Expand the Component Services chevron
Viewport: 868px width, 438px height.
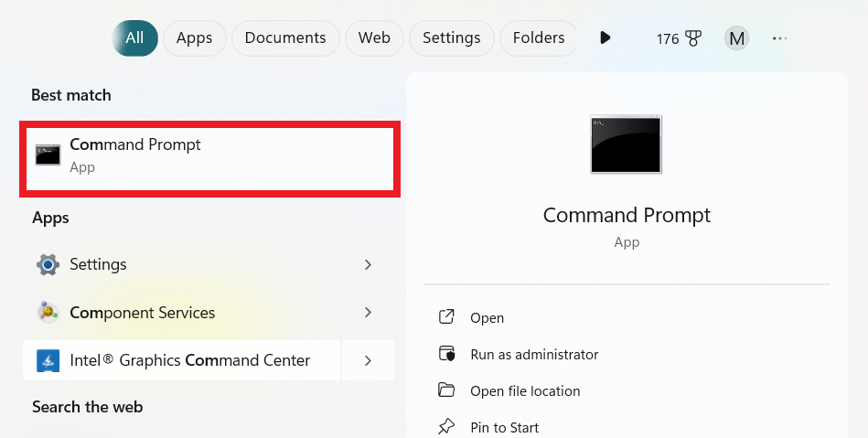click(368, 313)
